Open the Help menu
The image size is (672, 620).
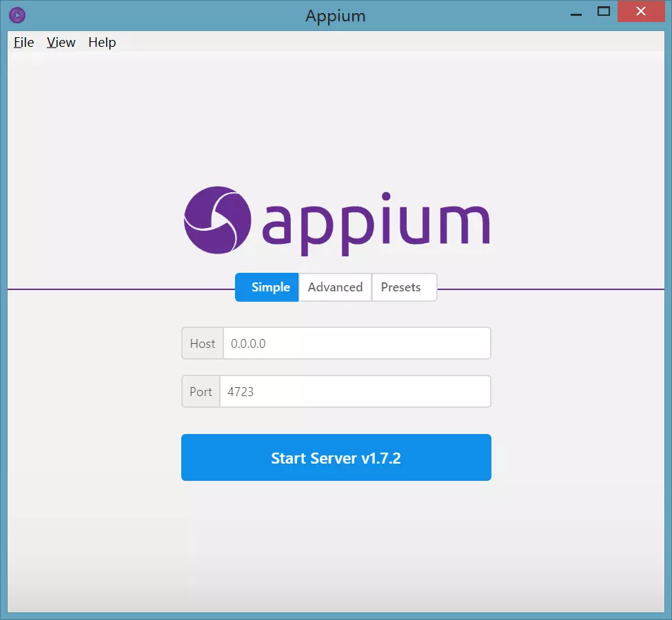102,43
